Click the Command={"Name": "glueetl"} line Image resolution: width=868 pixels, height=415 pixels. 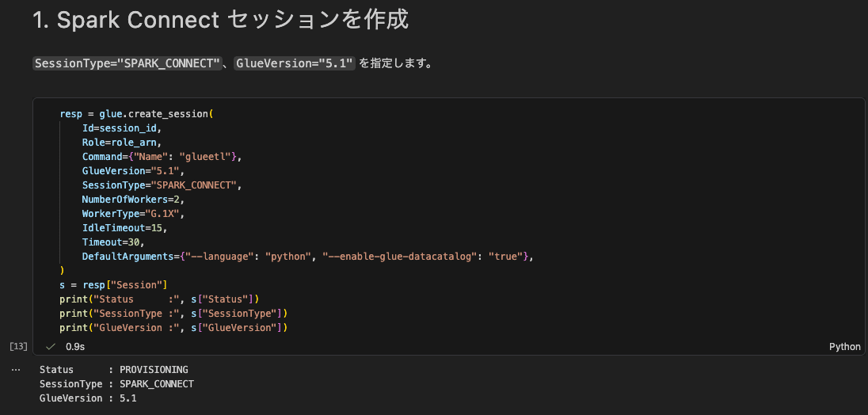pos(162,157)
